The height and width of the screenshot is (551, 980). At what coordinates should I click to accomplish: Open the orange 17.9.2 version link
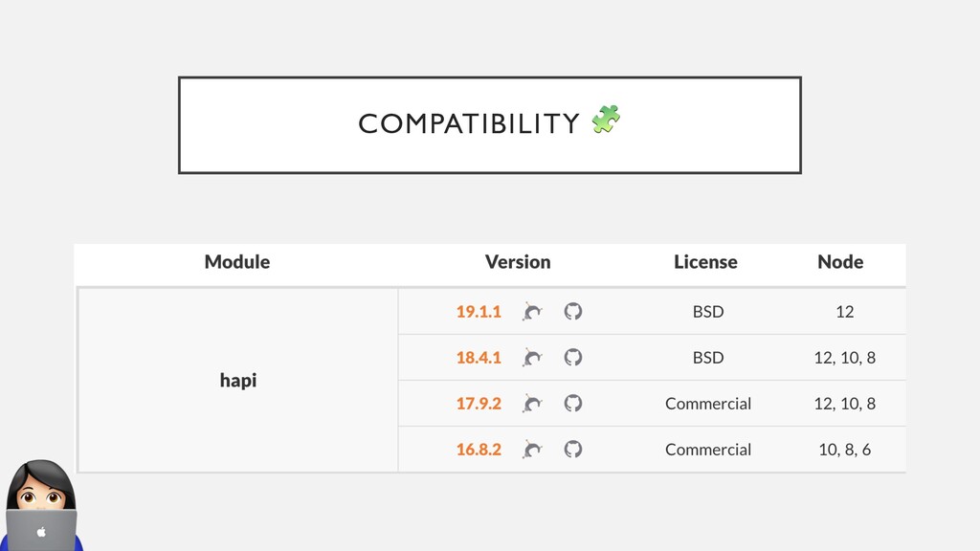pos(479,403)
